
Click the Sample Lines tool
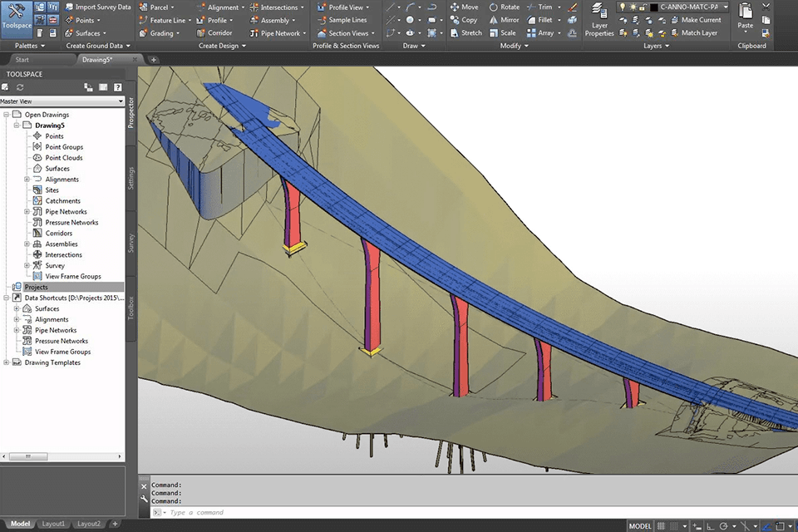342,20
